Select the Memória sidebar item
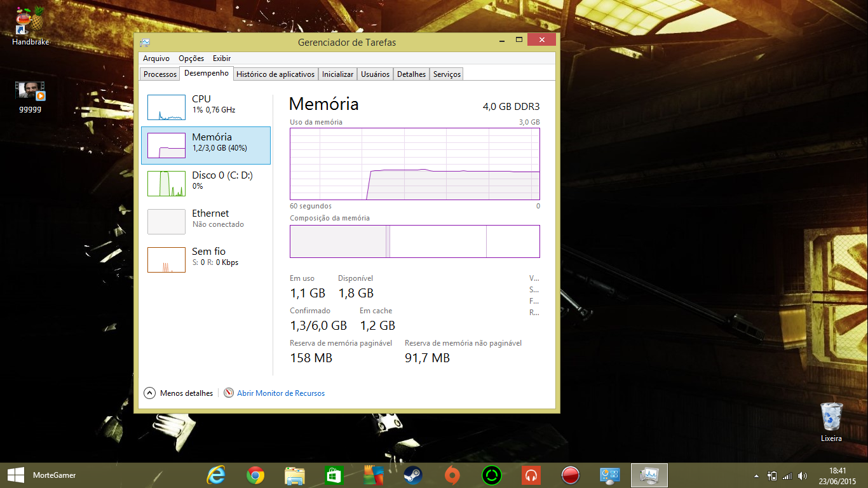Image resolution: width=868 pixels, height=488 pixels. tap(206, 146)
